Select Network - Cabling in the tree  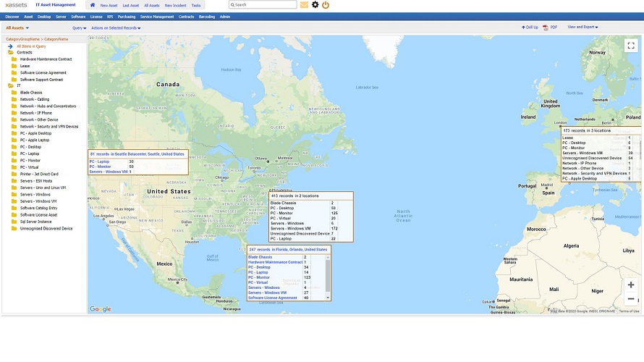click(x=35, y=99)
